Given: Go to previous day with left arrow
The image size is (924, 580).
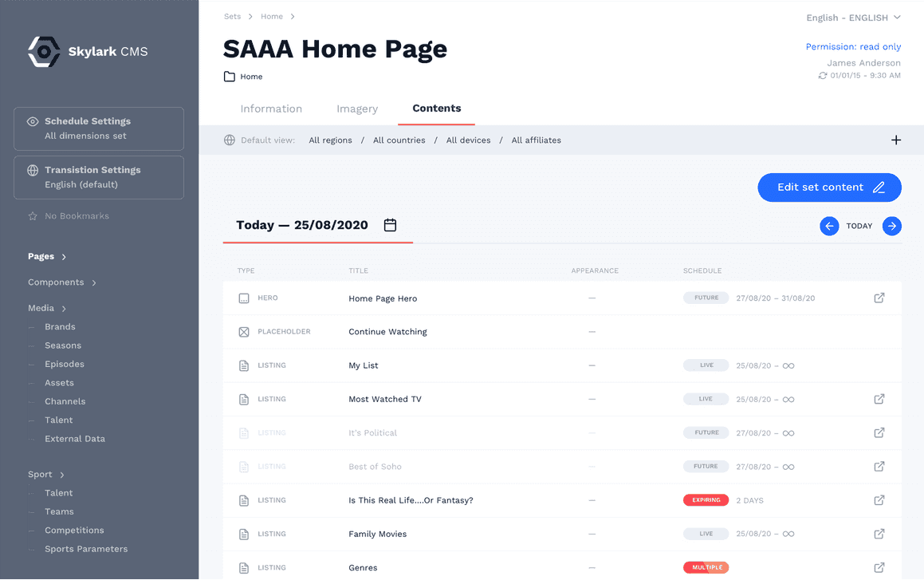Looking at the screenshot, I should (829, 226).
